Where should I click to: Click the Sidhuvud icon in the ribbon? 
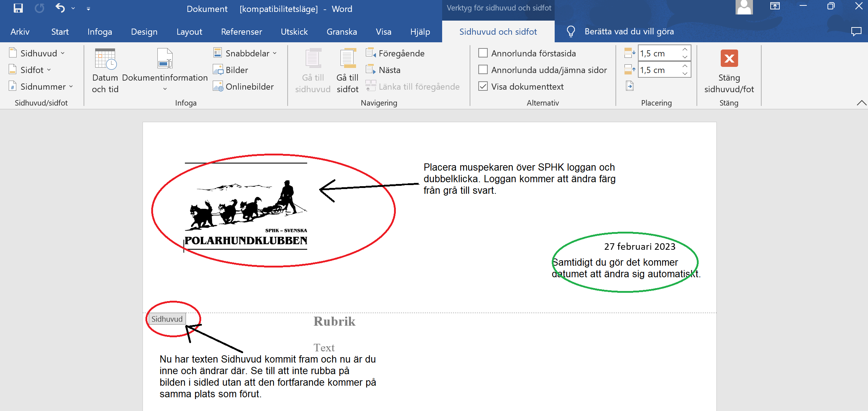(13, 53)
